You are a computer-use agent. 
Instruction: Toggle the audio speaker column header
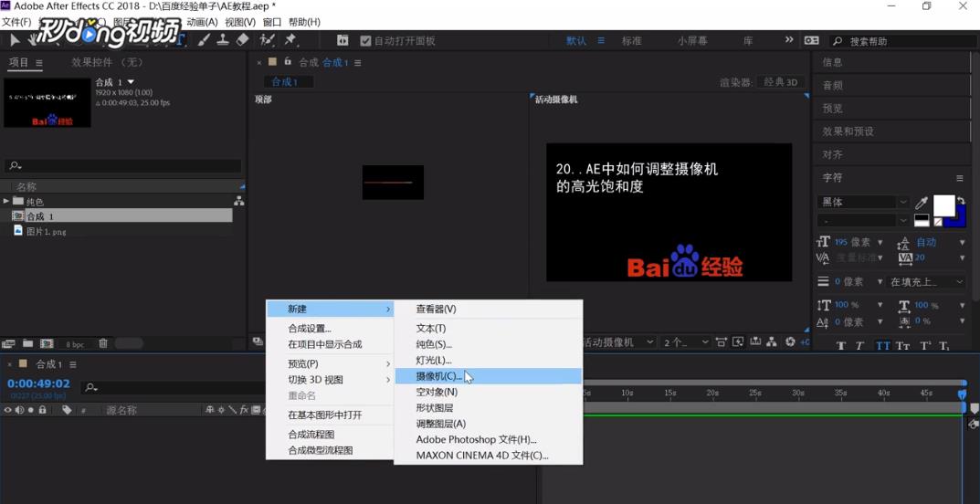click(x=20, y=410)
